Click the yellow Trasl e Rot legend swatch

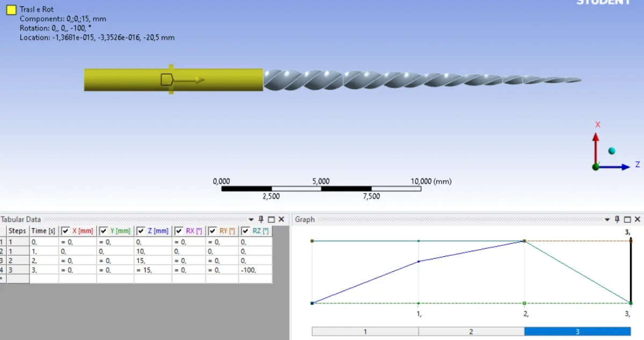click(11, 11)
